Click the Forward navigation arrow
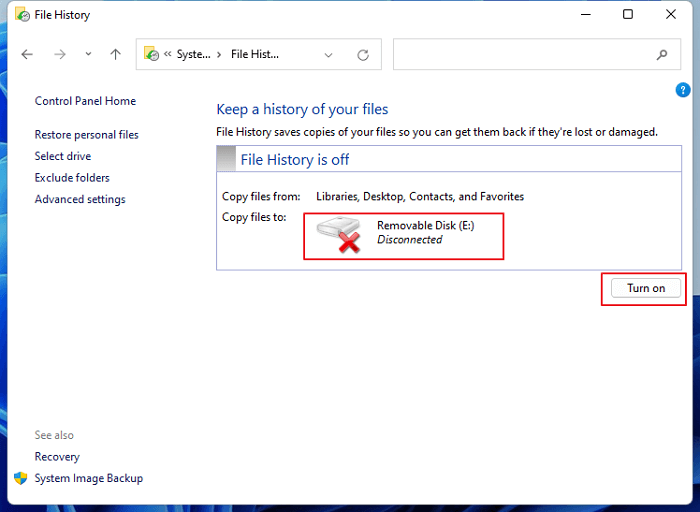The image size is (700, 512). pyautogui.click(x=60, y=55)
